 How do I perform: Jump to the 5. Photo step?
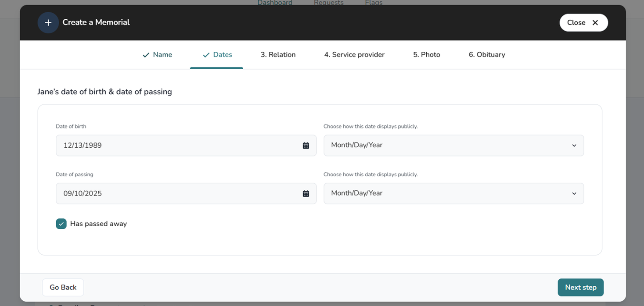426,55
